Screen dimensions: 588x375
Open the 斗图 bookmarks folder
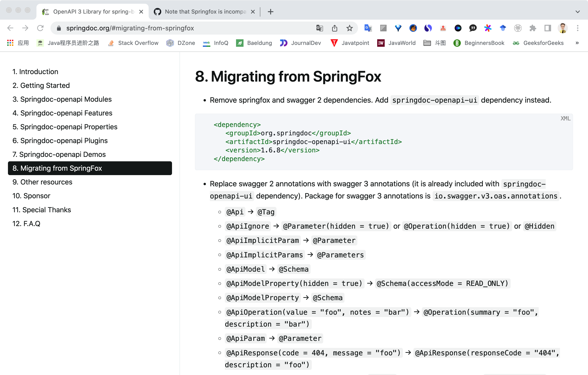(x=435, y=43)
